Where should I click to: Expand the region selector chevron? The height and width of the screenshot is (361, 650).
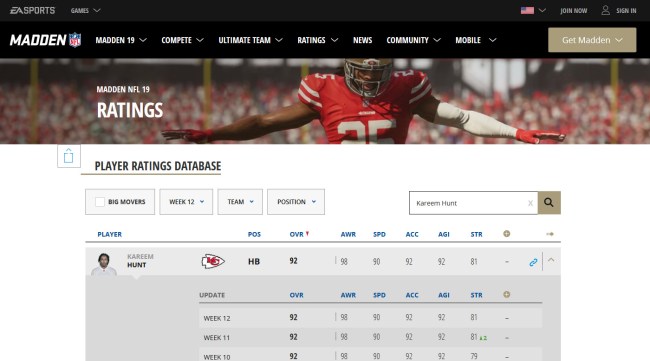click(x=542, y=10)
